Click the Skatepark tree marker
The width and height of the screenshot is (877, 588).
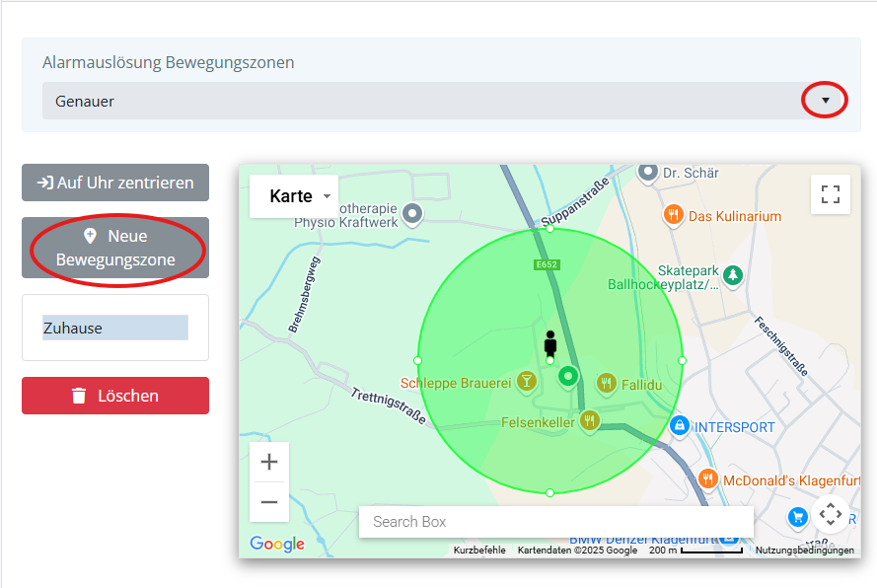click(732, 275)
